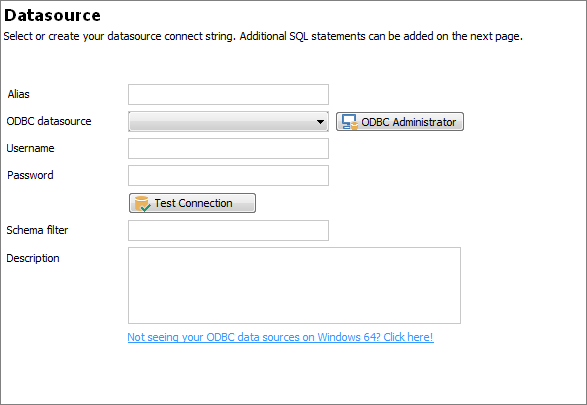The image size is (587, 405).
Task: Focus the Alias text field
Action: coord(228,94)
